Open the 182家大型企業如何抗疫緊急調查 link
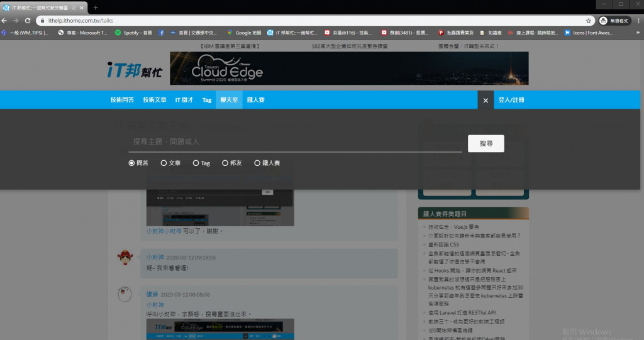 point(349,46)
